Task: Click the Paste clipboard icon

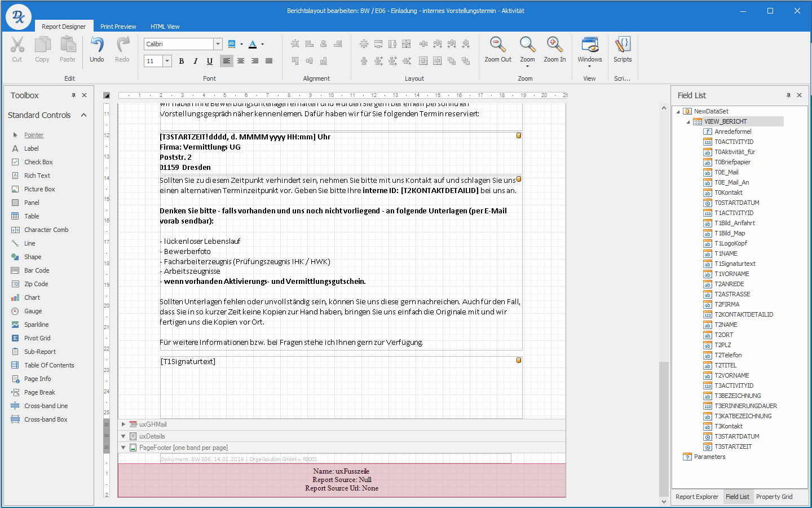Action: pyautogui.click(x=68, y=45)
